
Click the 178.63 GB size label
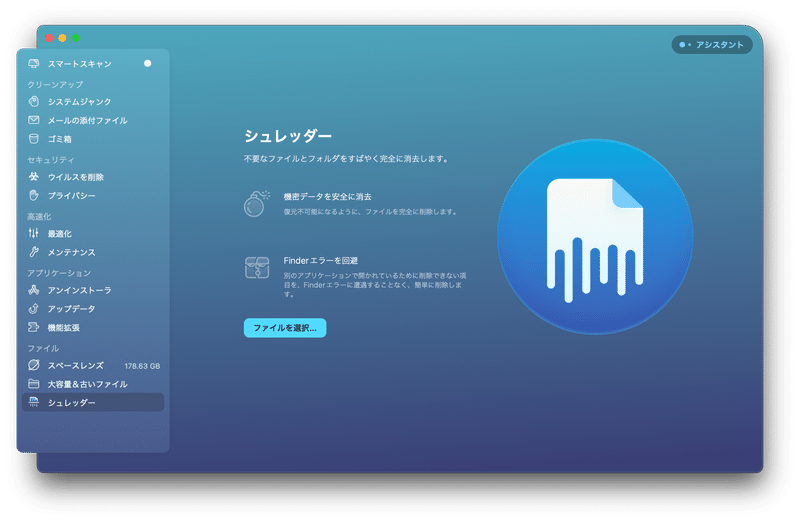142,366
